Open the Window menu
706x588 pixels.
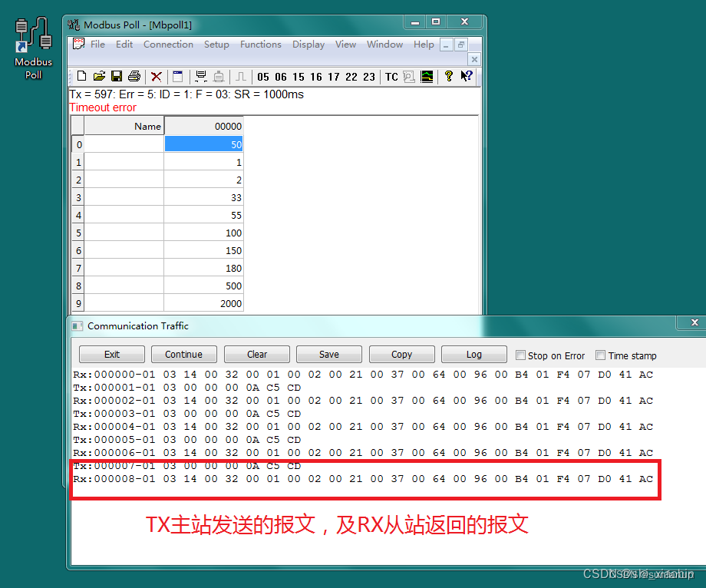385,44
